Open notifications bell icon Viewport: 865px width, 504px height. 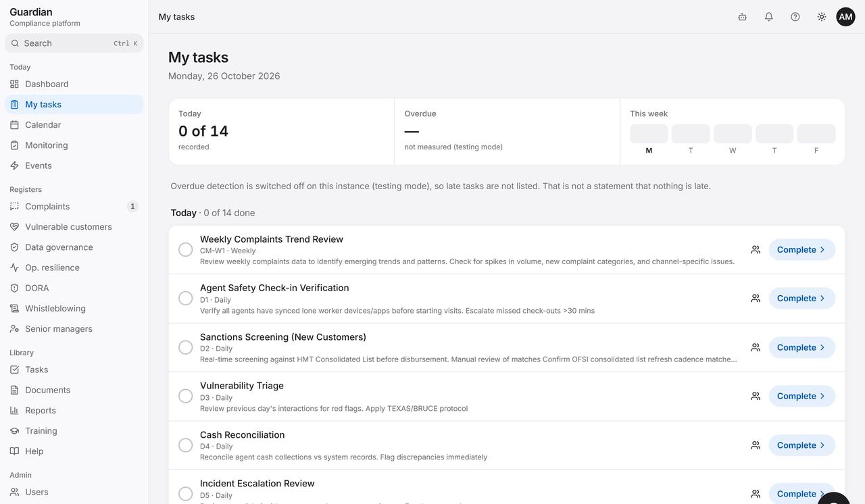click(x=769, y=17)
